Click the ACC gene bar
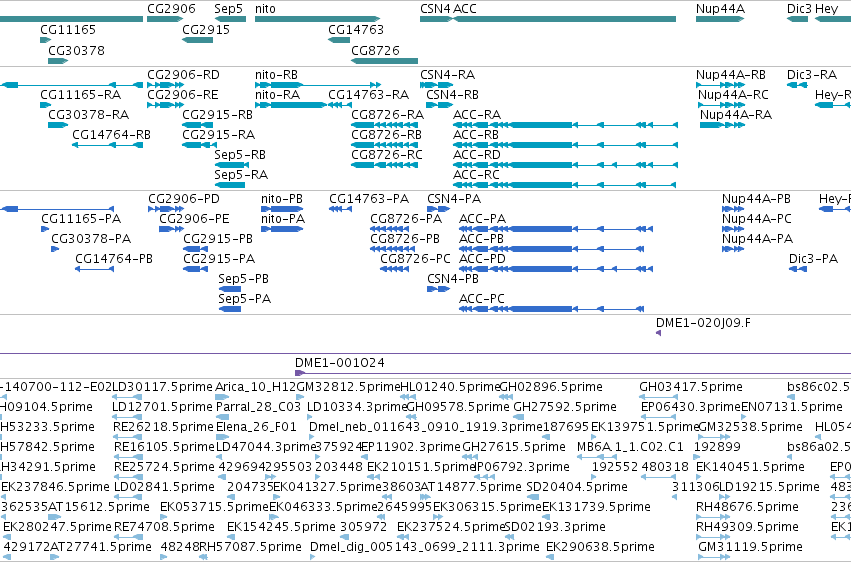Image resolution: width=851 pixels, height=562 pixels. tap(564, 19)
